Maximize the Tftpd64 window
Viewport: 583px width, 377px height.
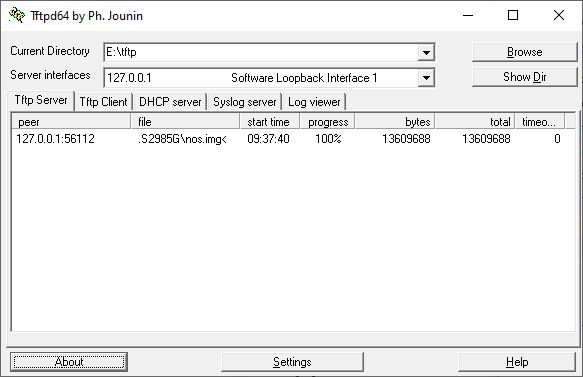(513, 15)
